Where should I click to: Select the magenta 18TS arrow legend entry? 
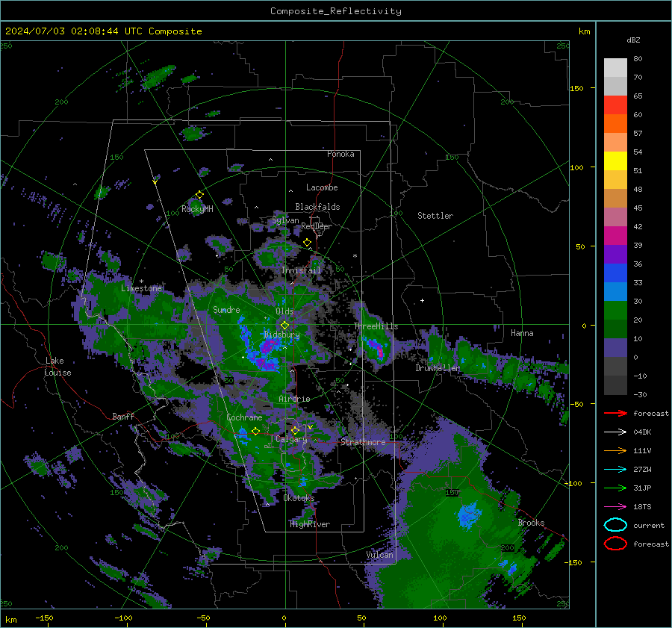tap(615, 506)
